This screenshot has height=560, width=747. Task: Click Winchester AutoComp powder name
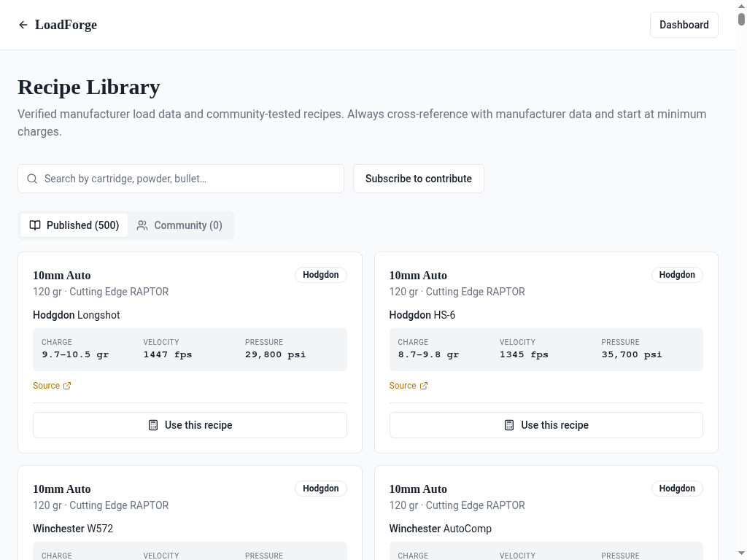[440, 529]
